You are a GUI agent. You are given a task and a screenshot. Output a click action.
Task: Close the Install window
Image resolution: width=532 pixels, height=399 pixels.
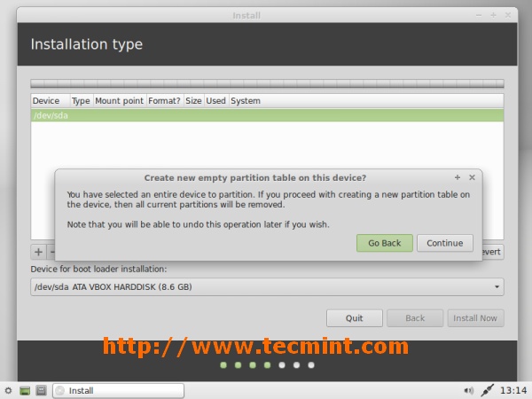(508, 15)
